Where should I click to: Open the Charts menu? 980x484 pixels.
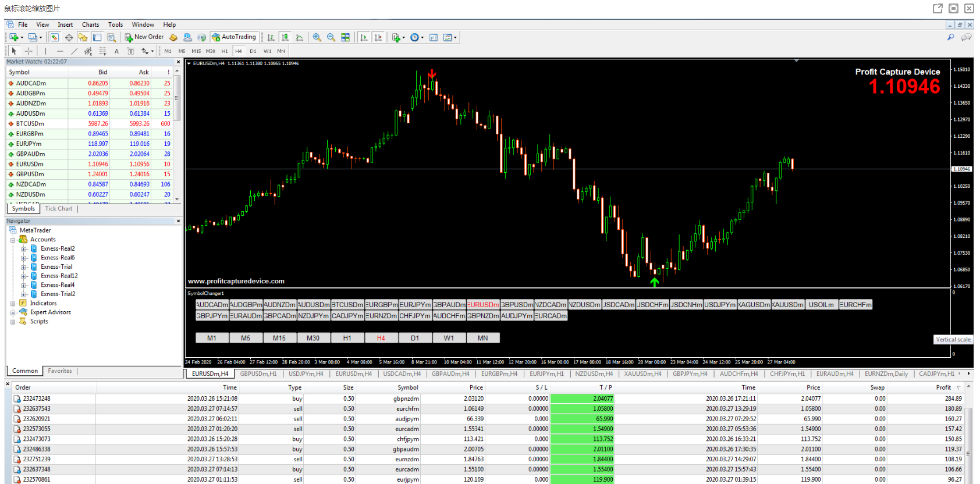pyautogui.click(x=90, y=24)
